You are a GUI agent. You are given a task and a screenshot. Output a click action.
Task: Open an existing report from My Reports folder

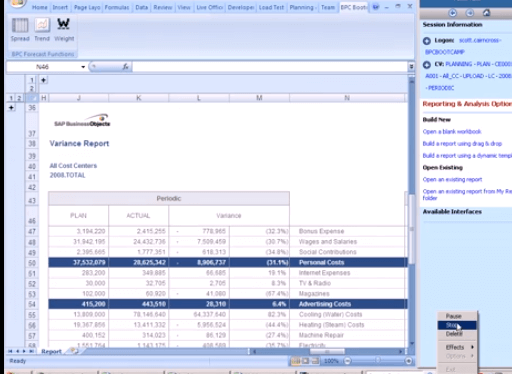tap(467, 195)
